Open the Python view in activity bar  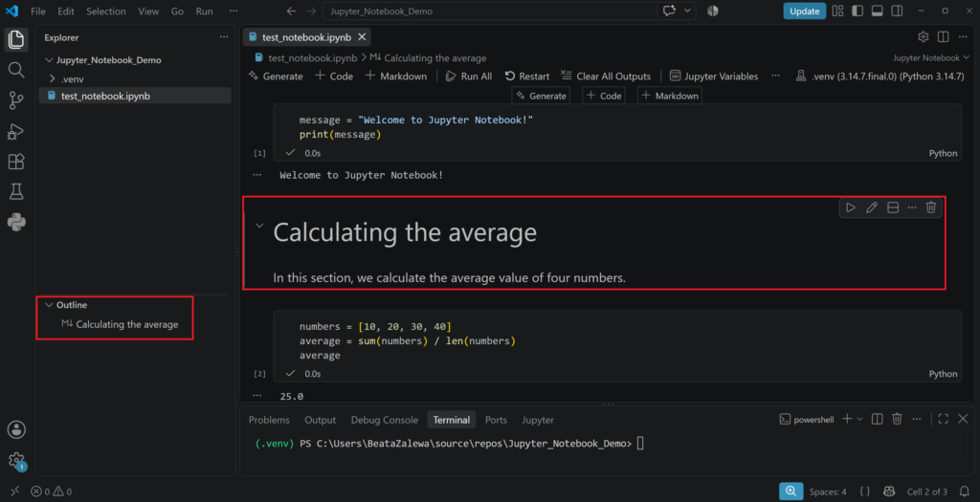(x=16, y=222)
